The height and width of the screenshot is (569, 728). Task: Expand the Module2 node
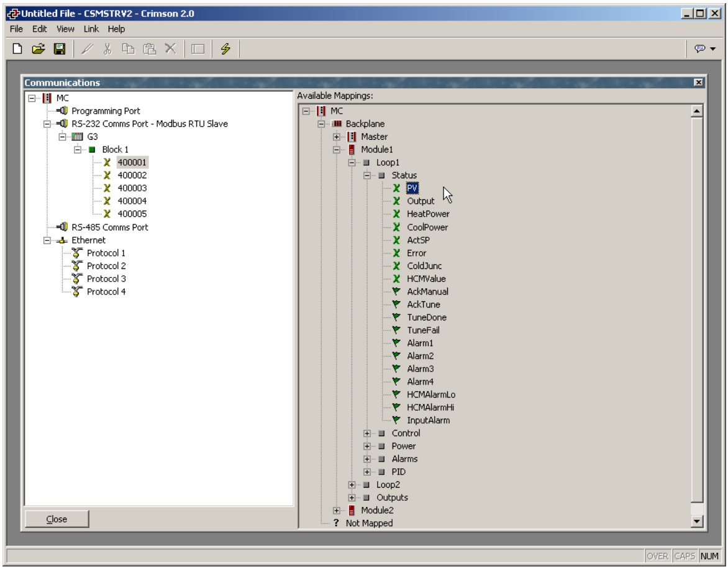336,511
